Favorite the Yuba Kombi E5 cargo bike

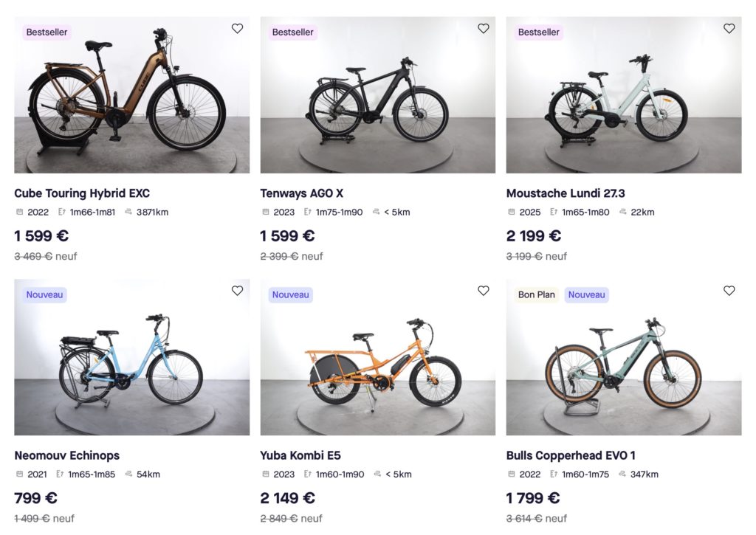click(483, 291)
